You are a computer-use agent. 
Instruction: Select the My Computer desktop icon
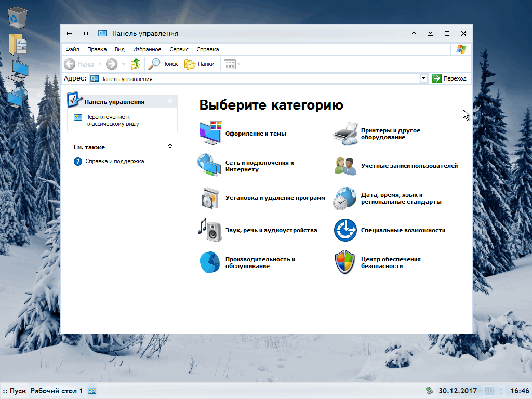(18, 71)
